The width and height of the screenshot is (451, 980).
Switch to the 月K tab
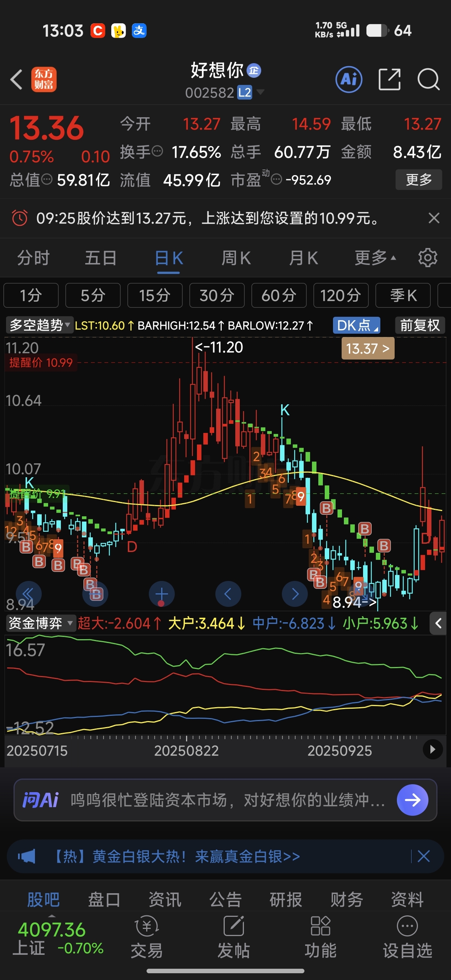pyautogui.click(x=303, y=258)
